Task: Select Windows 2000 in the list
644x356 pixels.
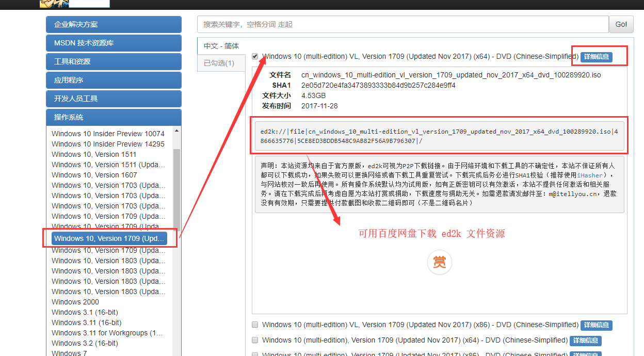Action: point(75,302)
